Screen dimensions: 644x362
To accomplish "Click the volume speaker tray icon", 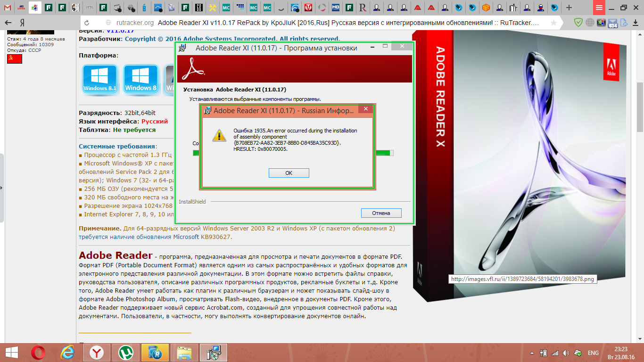I will pos(565,353).
